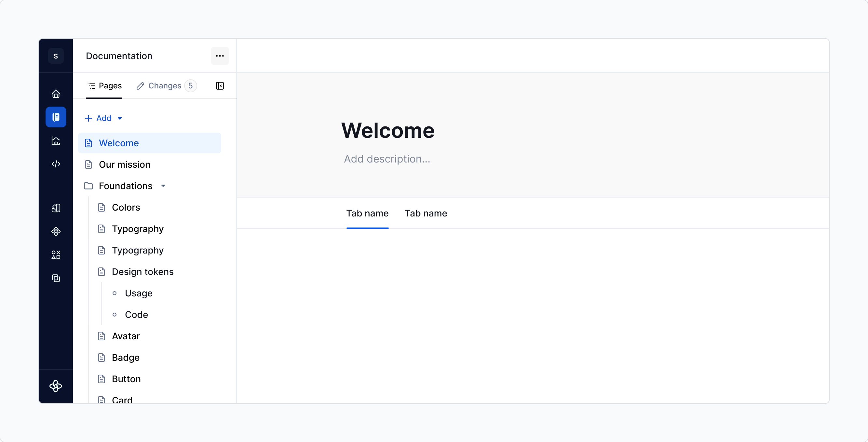Viewport: 868px width, 442px height.
Task: Open the Code exports section
Action: [x=56, y=164]
